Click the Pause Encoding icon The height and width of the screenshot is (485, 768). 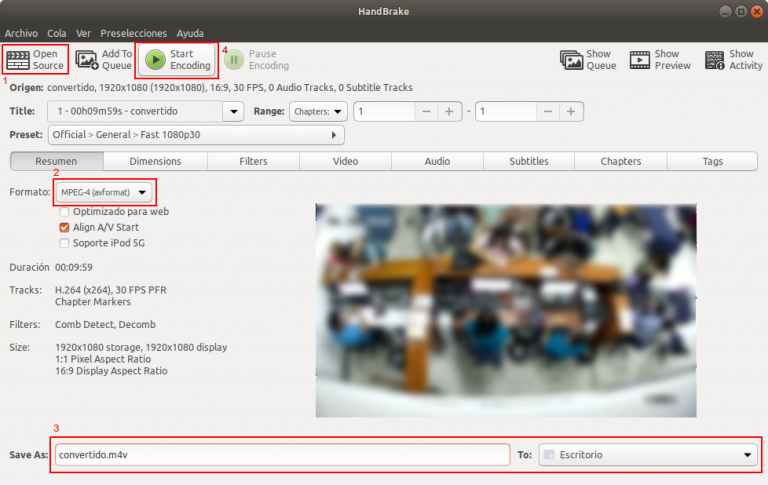point(234,60)
